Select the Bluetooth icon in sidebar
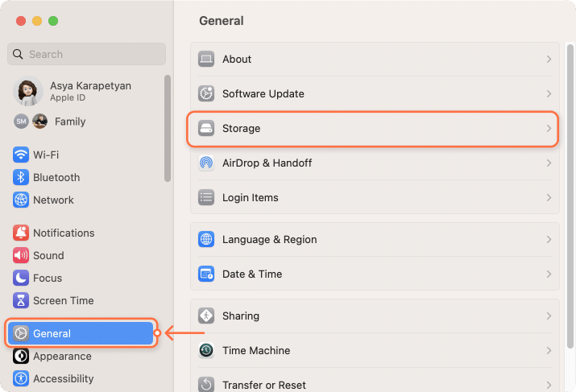The height and width of the screenshot is (392, 576). point(21,177)
